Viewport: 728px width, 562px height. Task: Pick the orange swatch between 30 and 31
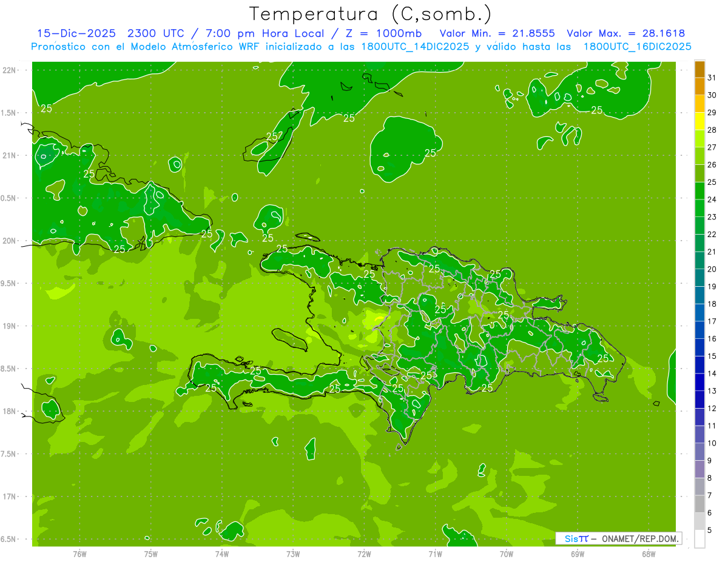pos(699,87)
